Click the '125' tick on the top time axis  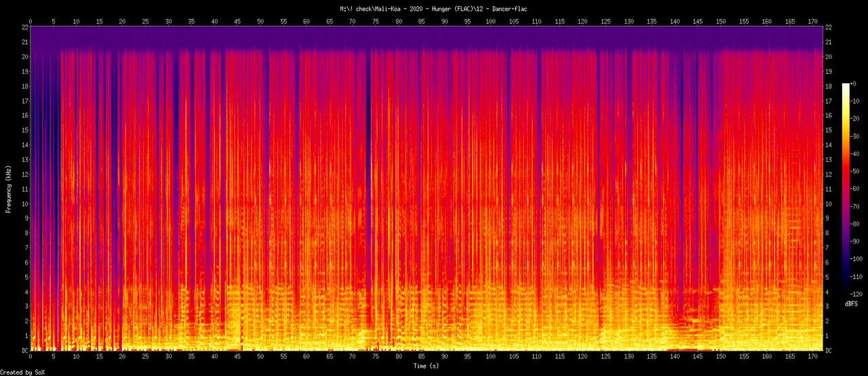pyautogui.click(x=606, y=21)
